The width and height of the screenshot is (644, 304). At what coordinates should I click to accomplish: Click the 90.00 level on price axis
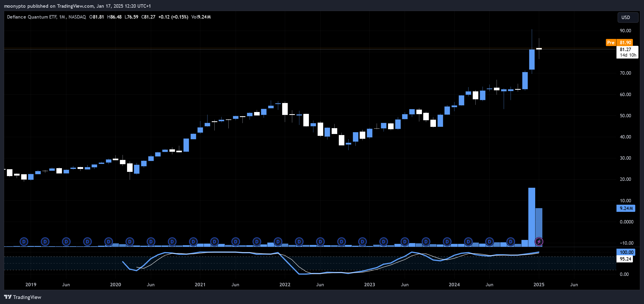625,31
